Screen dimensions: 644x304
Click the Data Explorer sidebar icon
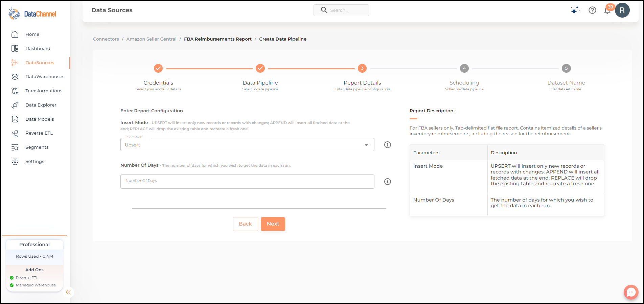tap(15, 105)
